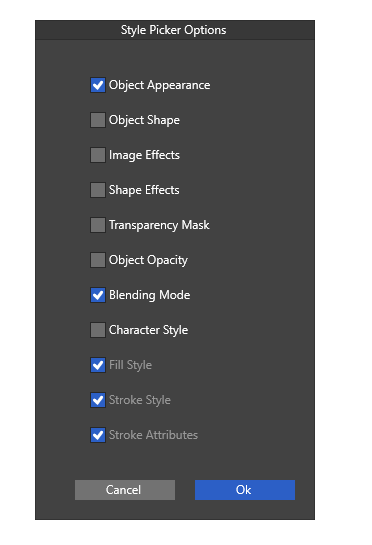Image resolution: width=372 pixels, height=545 pixels.
Task: Disable the Blending Mode checkbox
Action: 98,295
